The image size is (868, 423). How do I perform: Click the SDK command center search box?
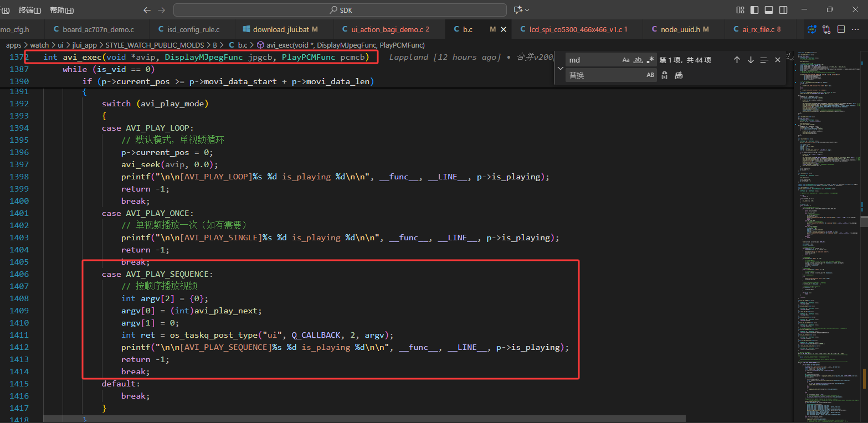pos(340,10)
